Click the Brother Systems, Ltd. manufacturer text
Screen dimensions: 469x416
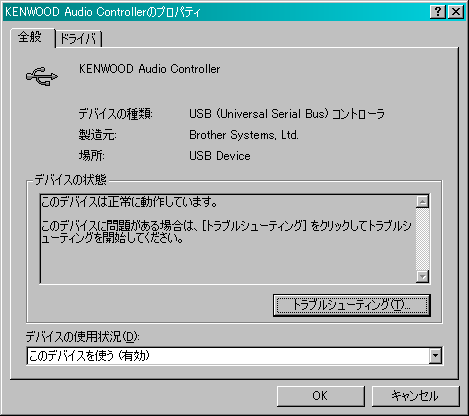point(244,135)
